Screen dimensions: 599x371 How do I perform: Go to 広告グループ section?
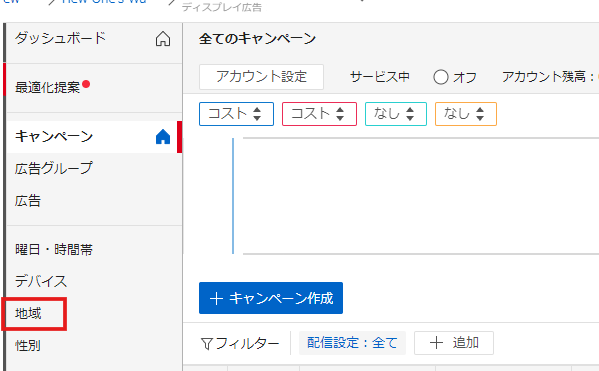click(x=54, y=168)
